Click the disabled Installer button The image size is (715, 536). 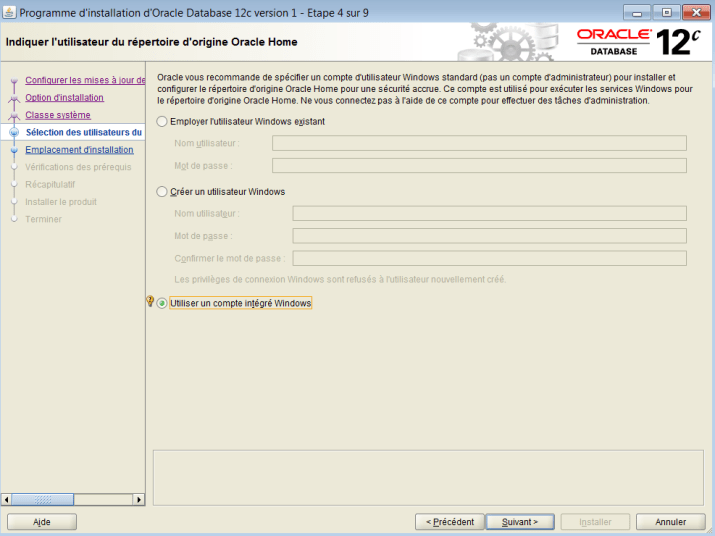(x=595, y=522)
